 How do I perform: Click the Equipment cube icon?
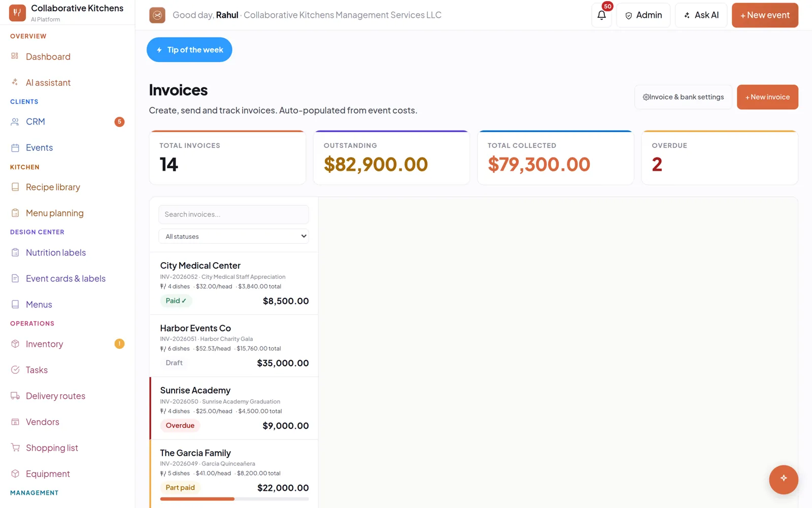click(x=15, y=473)
